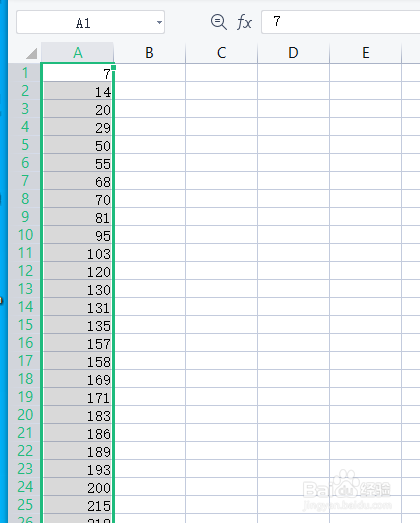
Task: Select row 15 header
Action: coord(25,325)
